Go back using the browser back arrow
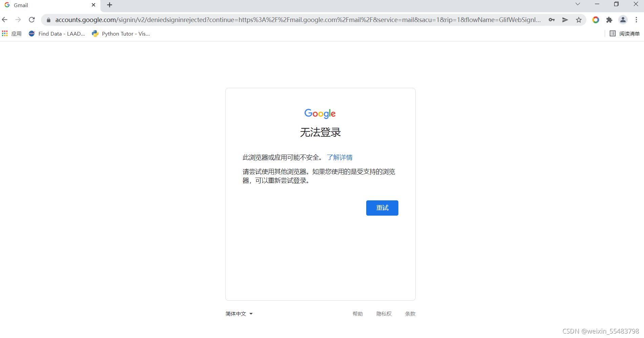 pyautogui.click(x=5, y=20)
